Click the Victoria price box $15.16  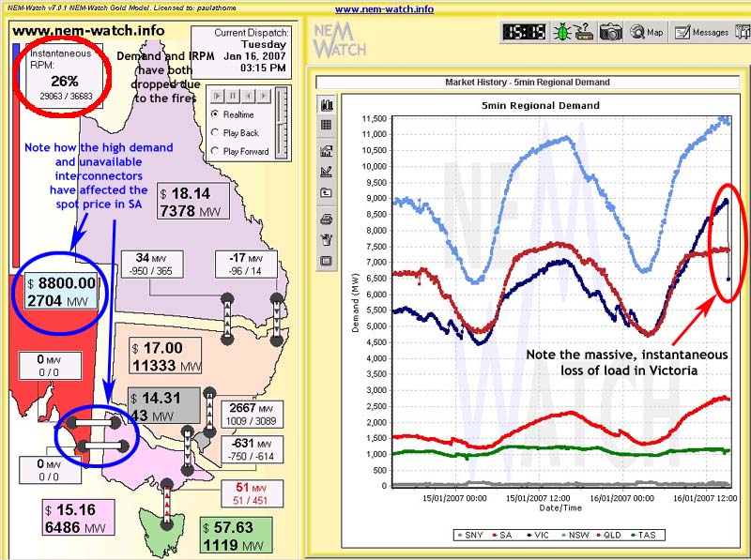[78, 518]
